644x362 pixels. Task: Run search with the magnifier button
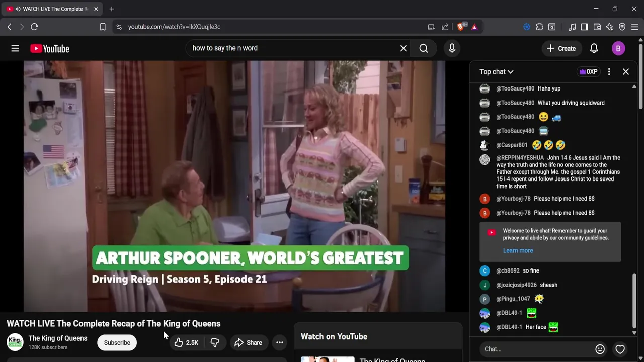[424, 48]
